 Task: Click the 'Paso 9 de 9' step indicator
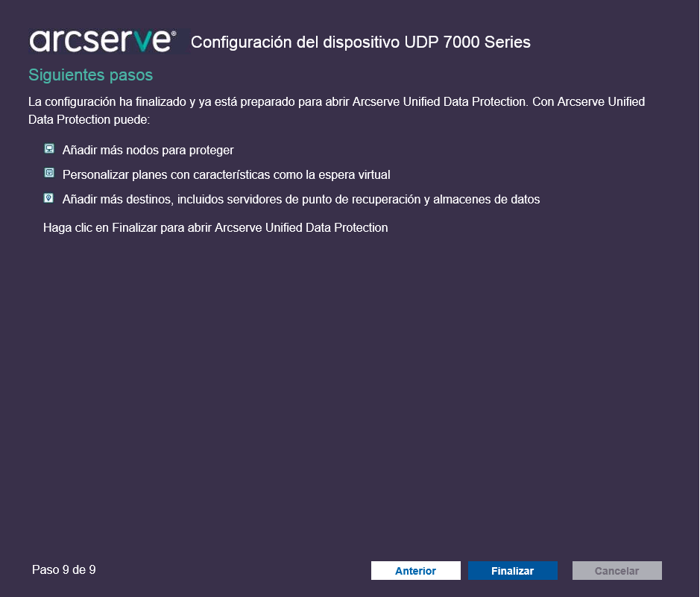click(x=64, y=569)
